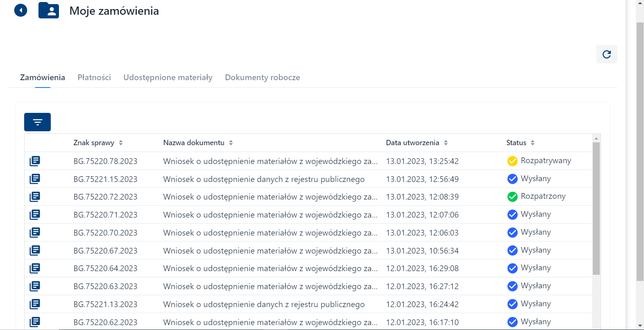This screenshot has height=330, width=644.
Task: Open document icon for BG.75220.78.2023
Action: pos(35,161)
